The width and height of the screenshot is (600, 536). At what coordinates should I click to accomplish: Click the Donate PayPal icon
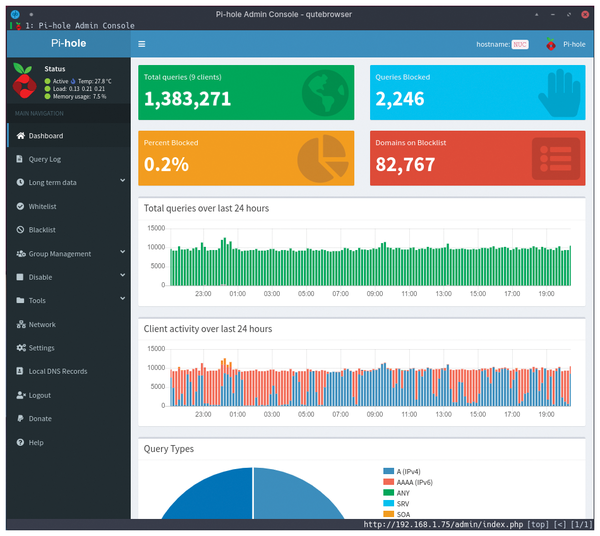tap(20, 418)
